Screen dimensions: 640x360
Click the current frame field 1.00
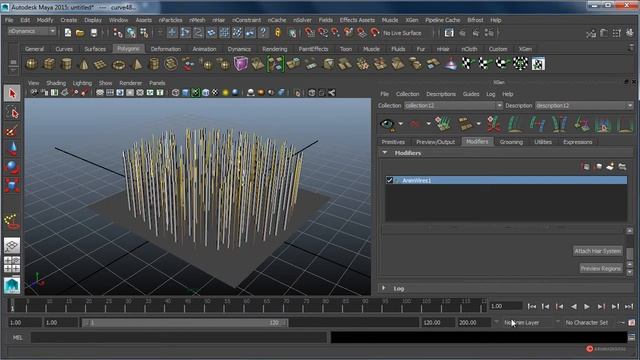506,306
